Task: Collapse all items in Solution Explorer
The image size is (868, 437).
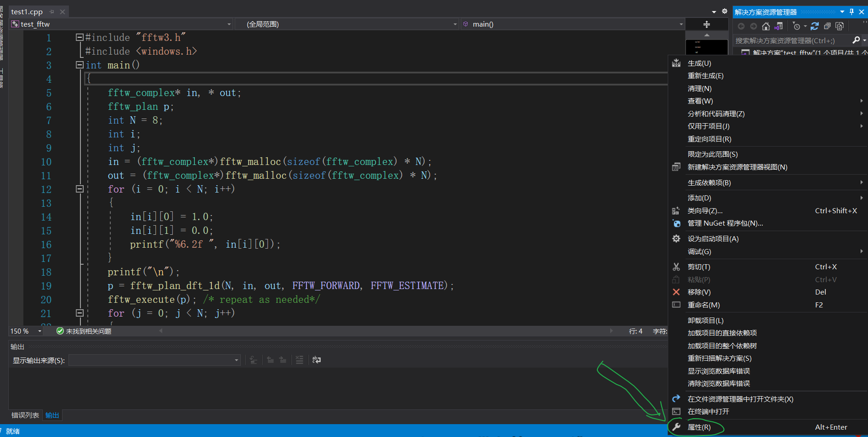Action: (x=827, y=26)
